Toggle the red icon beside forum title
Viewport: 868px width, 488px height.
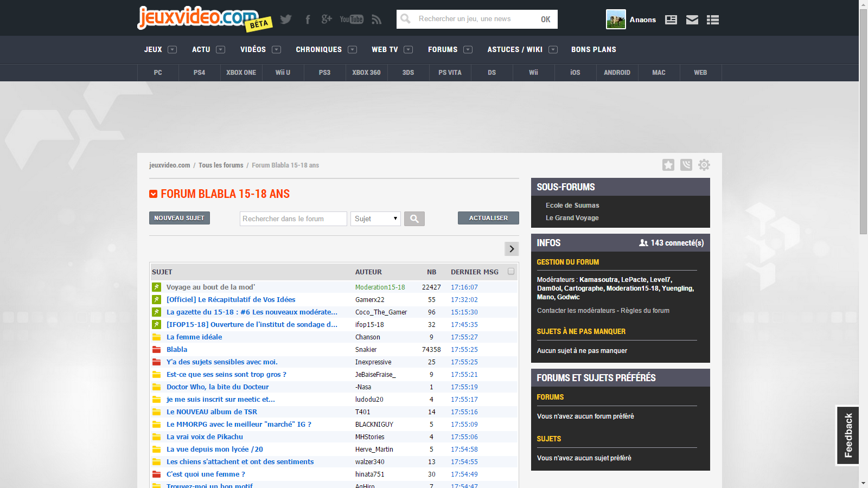tap(154, 194)
